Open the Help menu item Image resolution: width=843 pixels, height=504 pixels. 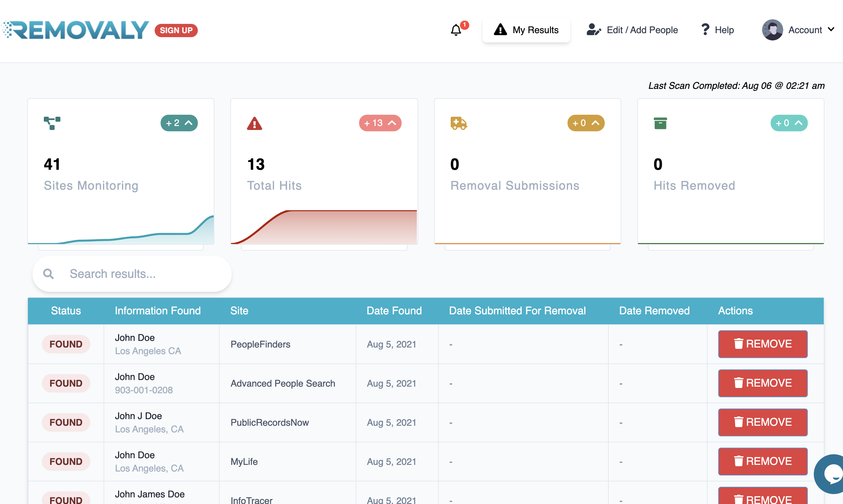(718, 30)
